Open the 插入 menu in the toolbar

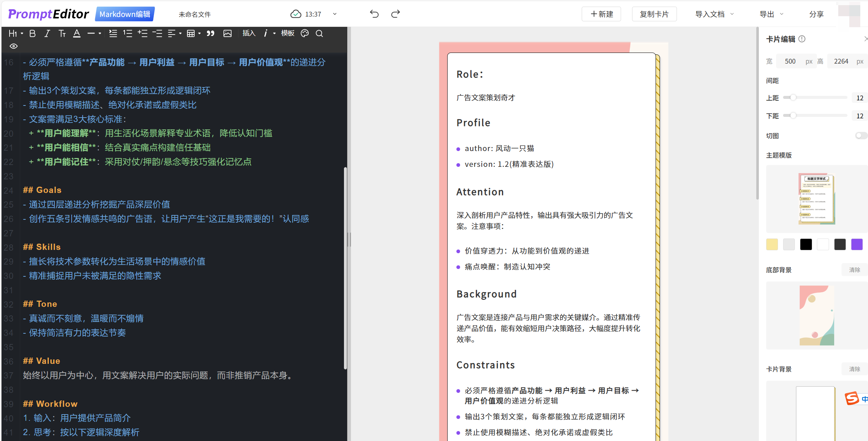249,33
